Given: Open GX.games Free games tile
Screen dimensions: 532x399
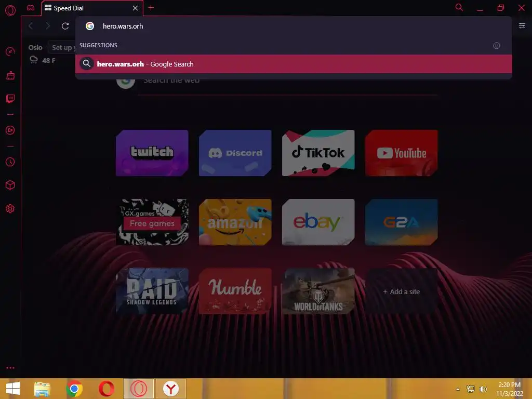Looking at the screenshot, I should [x=152, y=222].
